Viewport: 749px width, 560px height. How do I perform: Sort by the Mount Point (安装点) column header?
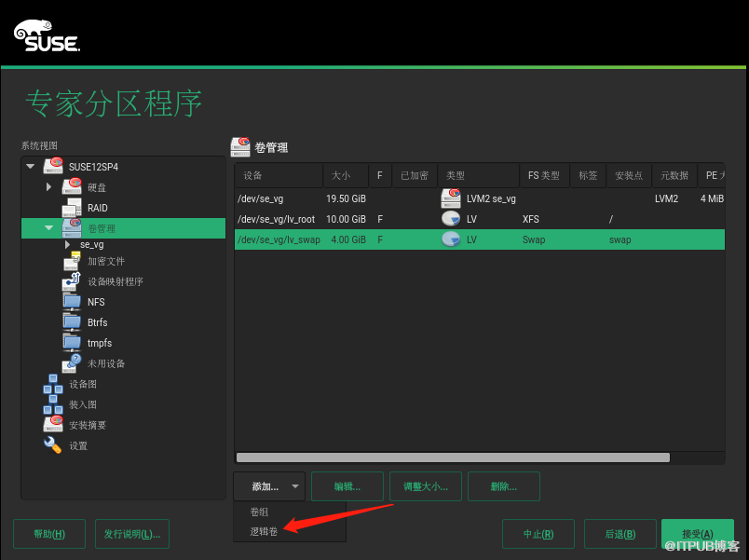point(629,175)
